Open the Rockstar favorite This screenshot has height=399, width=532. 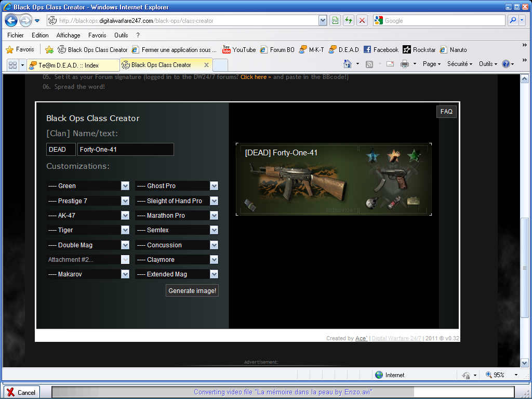coord(419,49)
